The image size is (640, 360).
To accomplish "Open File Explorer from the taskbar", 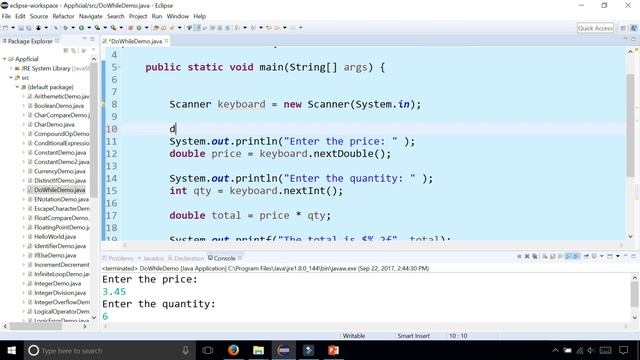I will point(258,350).
